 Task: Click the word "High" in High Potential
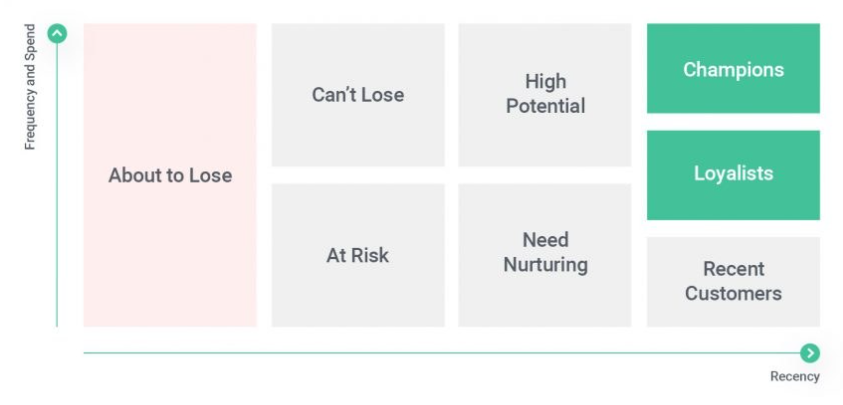pos(545,81)
